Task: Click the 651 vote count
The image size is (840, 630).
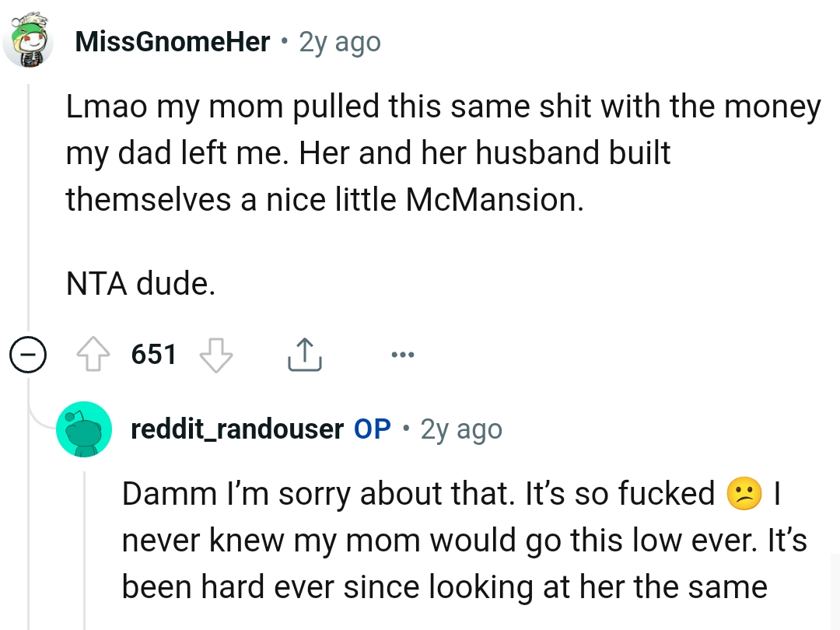Action: (154, 354)
